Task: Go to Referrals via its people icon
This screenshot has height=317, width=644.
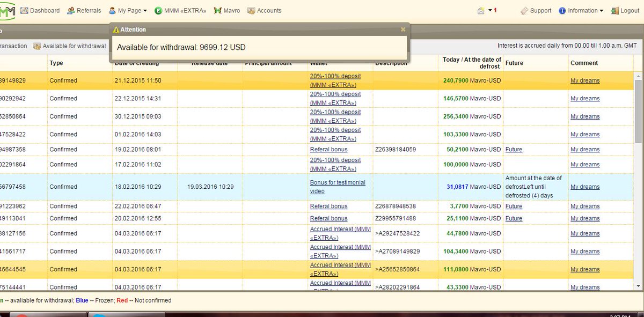Action: 71,11
